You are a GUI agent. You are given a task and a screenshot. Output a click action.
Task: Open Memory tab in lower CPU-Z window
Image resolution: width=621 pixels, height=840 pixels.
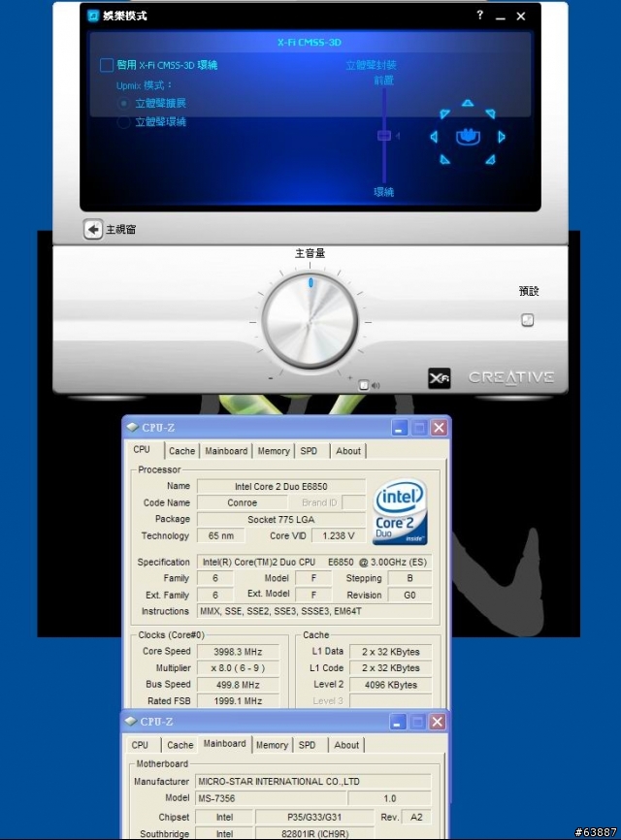tap(272, 745)
